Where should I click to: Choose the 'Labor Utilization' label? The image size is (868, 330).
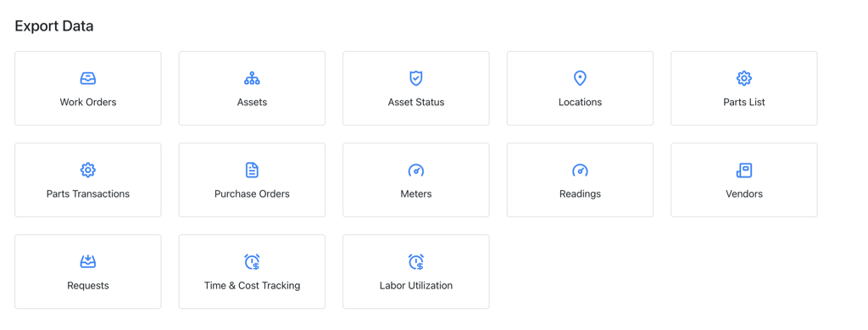click(x=415, y=286)
